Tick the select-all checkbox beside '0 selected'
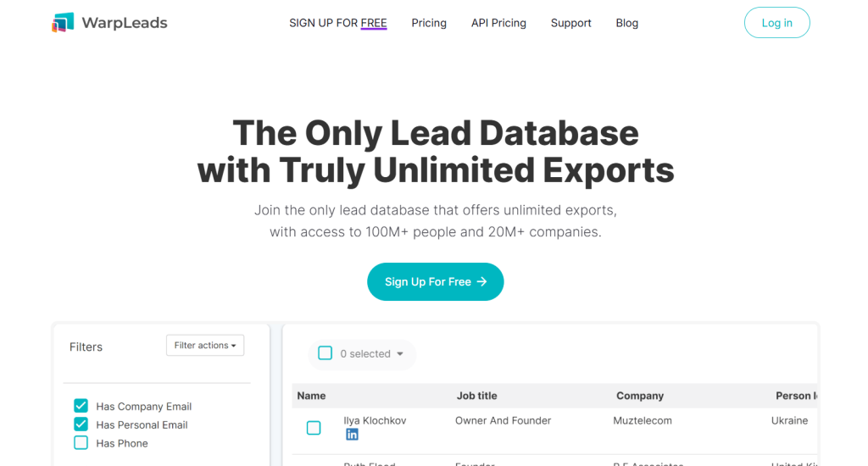This screenshot has width=868, height=466. (x=325, y=353)
